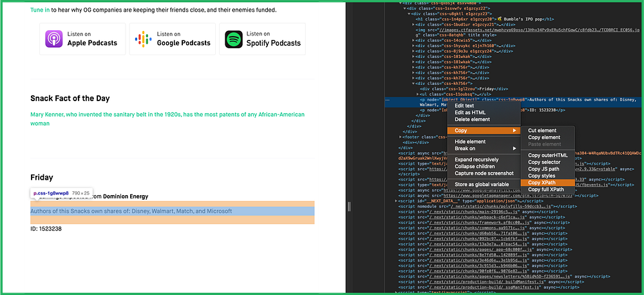Viewport: 644px width, 295px height.
Task: Select Capture node screenshot
Action: [484, 173]
